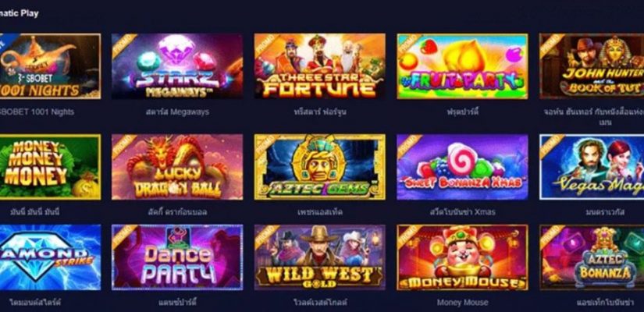Click the Money Mouse text label
The width and height of the screenshot is (644, 312).
(x=462, y=303)
